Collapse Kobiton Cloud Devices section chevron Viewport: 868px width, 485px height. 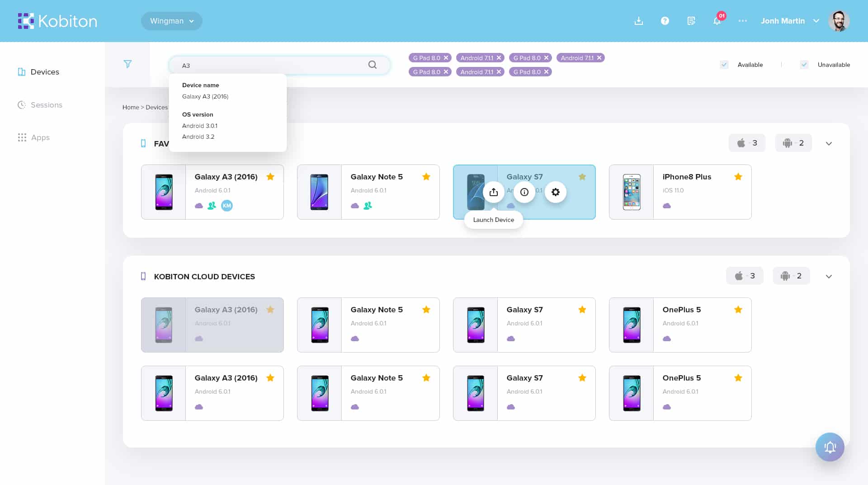[829, 276]
